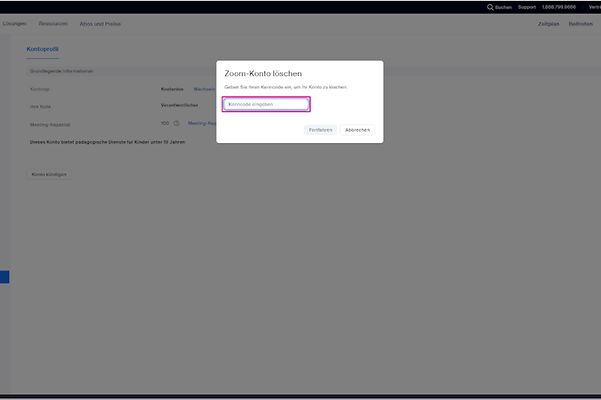Open the Ressourcen menu
The height and width of the screenshot is (400, 601).
53,23
